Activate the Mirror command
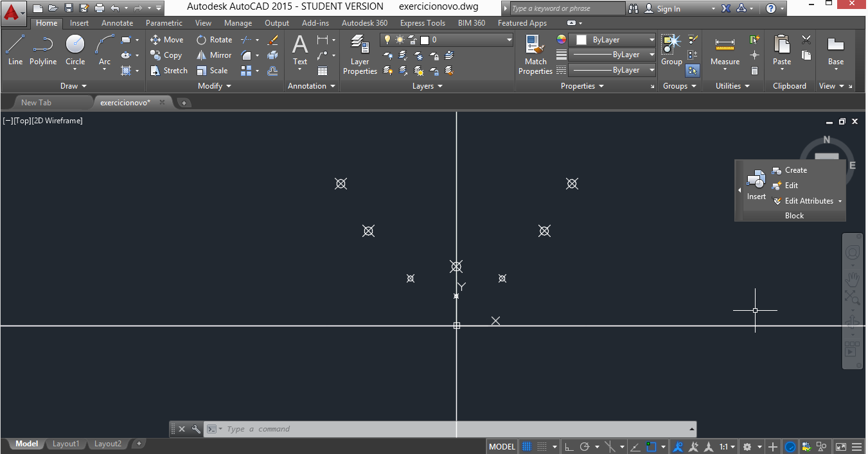The height and width of the screenshot is (454, 868). tap(214, 55)
